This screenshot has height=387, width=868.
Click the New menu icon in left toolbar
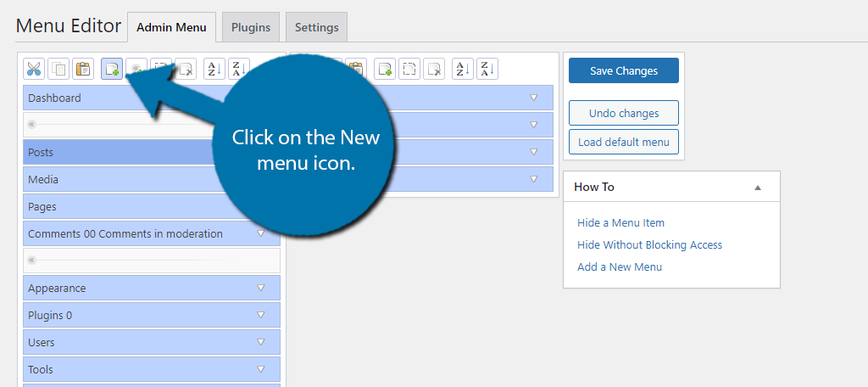click(112, 69)
